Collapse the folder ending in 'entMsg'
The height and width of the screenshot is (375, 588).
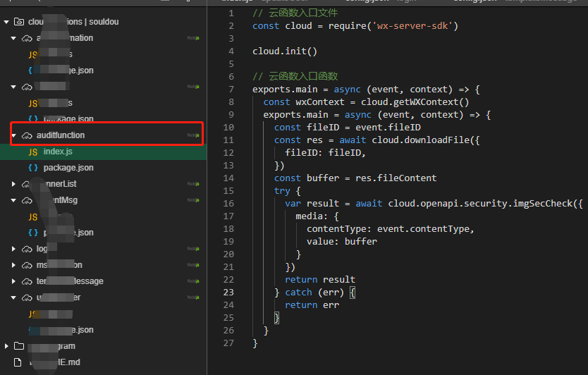pos(15,200)
